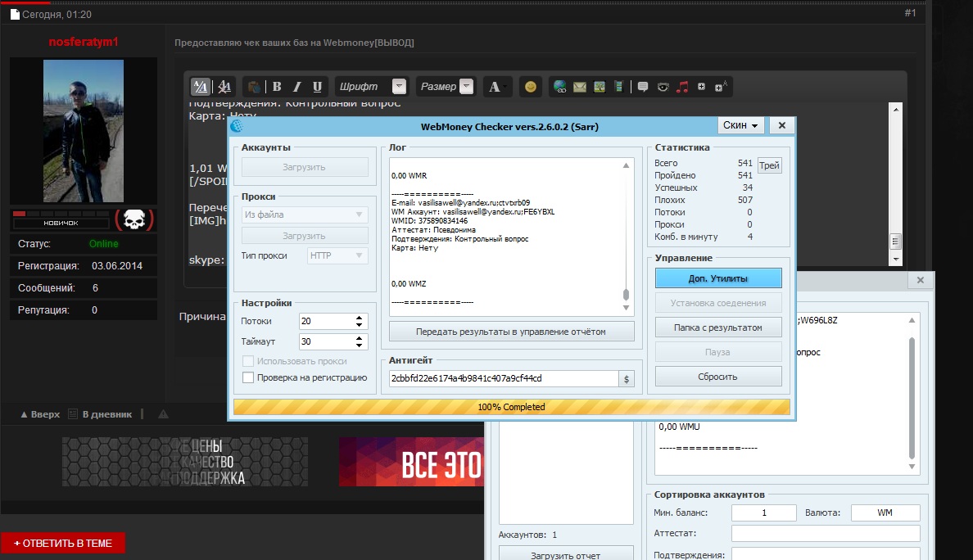
Task: Open Доп. Утилиты in Управление
Action: (718, 278)
